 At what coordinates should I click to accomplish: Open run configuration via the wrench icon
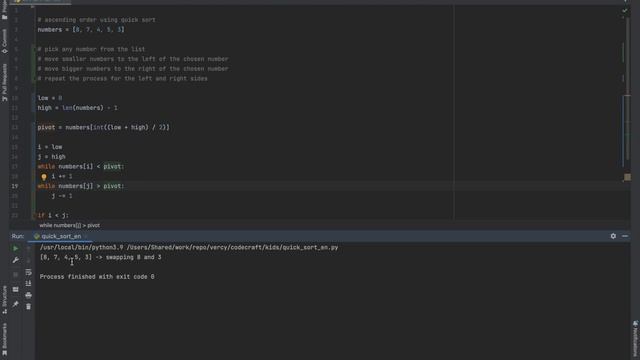pos(16,260)
